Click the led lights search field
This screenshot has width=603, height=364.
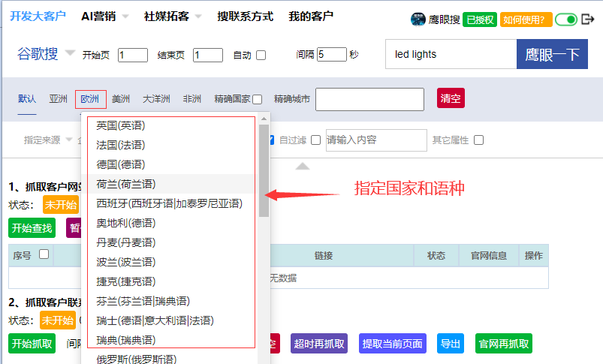click(451, 54)
